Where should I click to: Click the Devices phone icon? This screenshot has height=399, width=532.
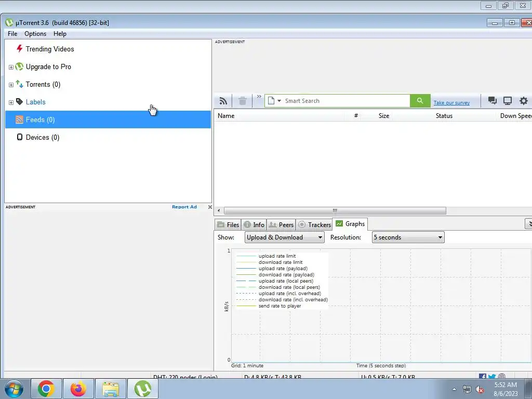(x=20, y=137)
